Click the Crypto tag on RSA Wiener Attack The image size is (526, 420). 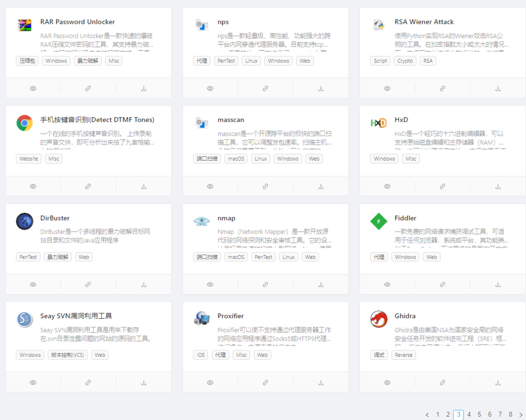[x=405, y=61]
